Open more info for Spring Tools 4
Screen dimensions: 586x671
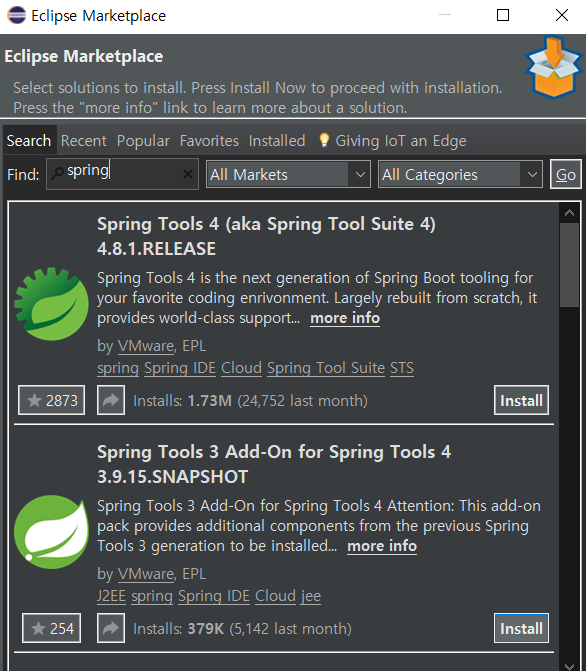tap(345, 318)
